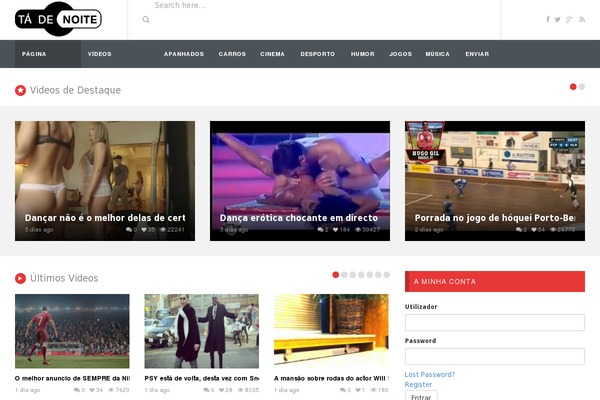
Task: Click the Lost Password? link
Action: coord(429,374)
